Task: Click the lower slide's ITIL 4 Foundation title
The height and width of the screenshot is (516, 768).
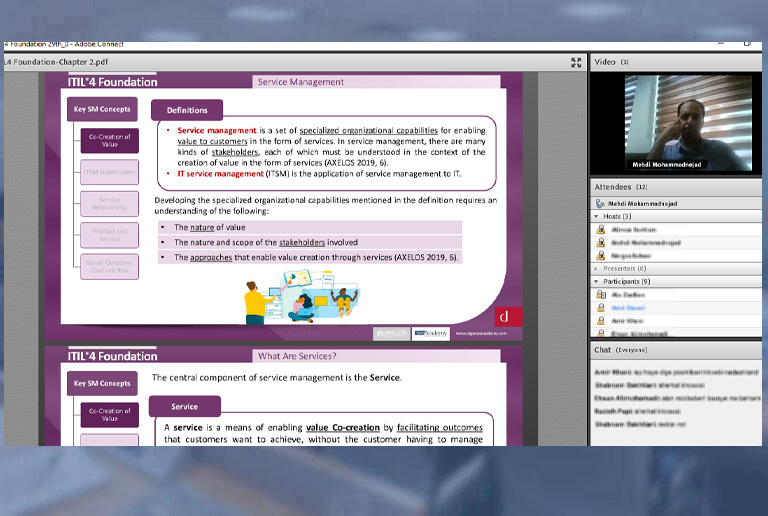Action: coord(113,356)
